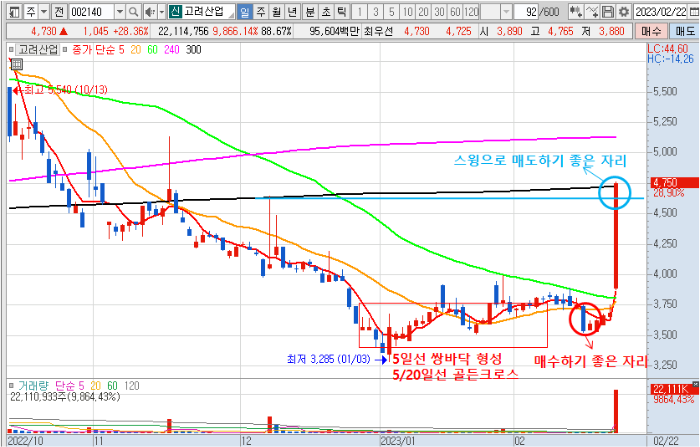Click the high price 4,765
Image resolution: width=700 pixels, height=447 pixels.
[560, 31]
